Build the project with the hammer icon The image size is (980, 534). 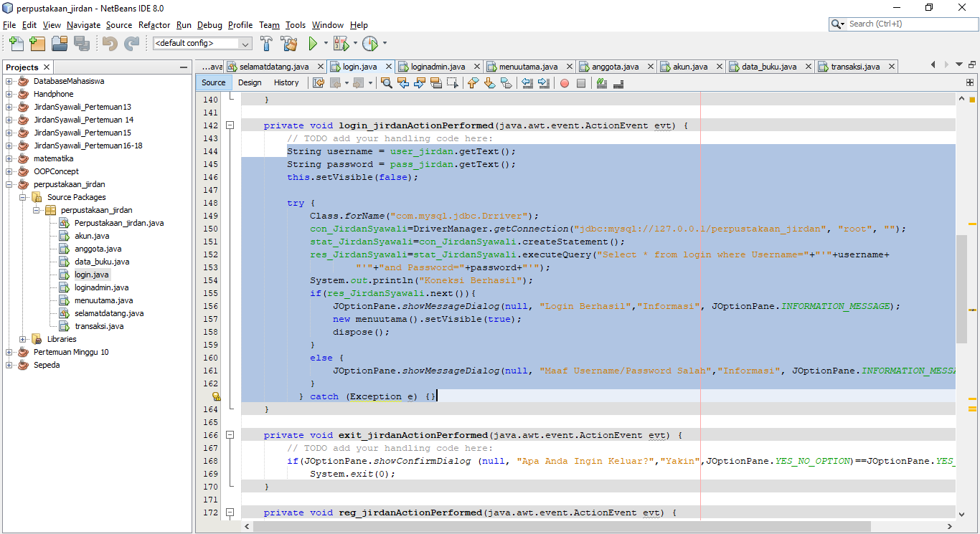[265, 43]
